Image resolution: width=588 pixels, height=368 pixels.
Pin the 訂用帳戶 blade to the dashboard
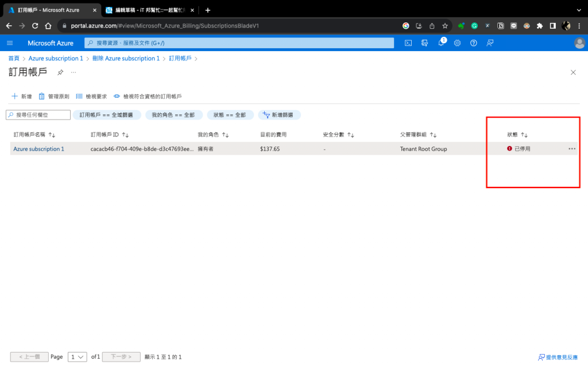[x=60, y=72]
